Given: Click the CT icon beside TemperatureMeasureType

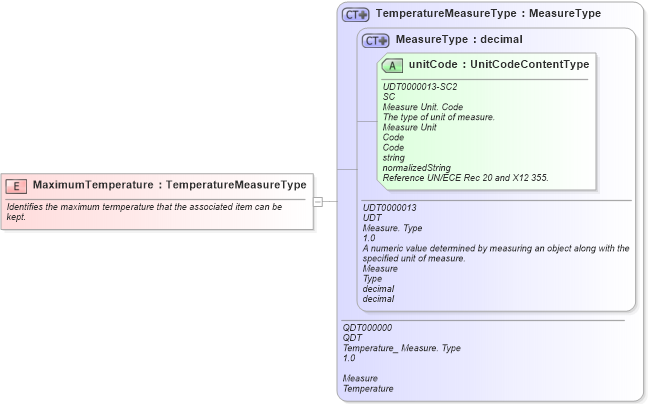Looking at the screenshot, I should [355, 15].
